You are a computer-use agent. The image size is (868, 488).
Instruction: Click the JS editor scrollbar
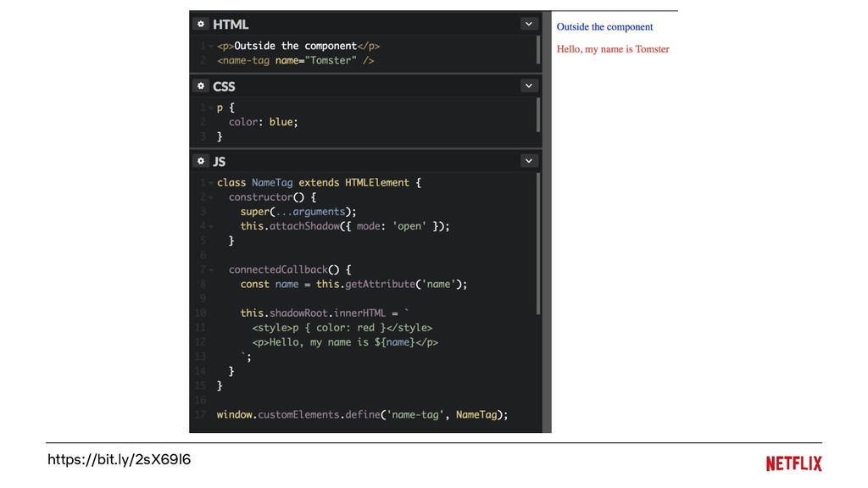point(538,243)
